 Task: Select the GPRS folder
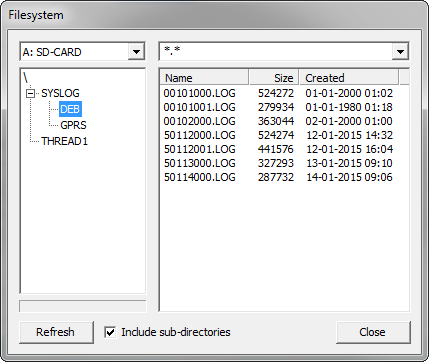point(73,125)
